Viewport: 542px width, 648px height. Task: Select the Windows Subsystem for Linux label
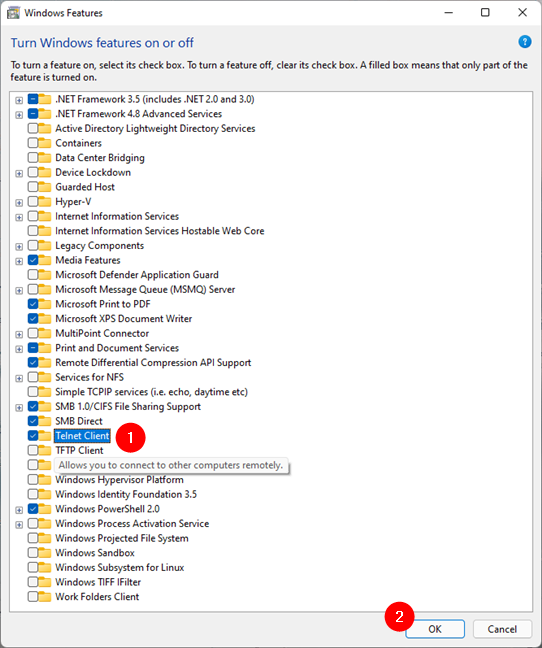click(x=120, y=567)
